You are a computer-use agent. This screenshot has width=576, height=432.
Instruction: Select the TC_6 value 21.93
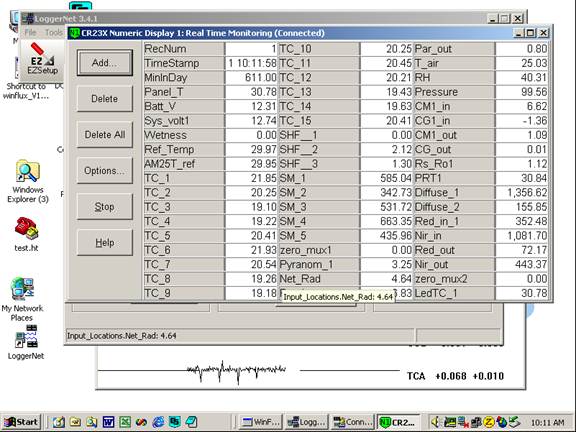pos(251,250)
